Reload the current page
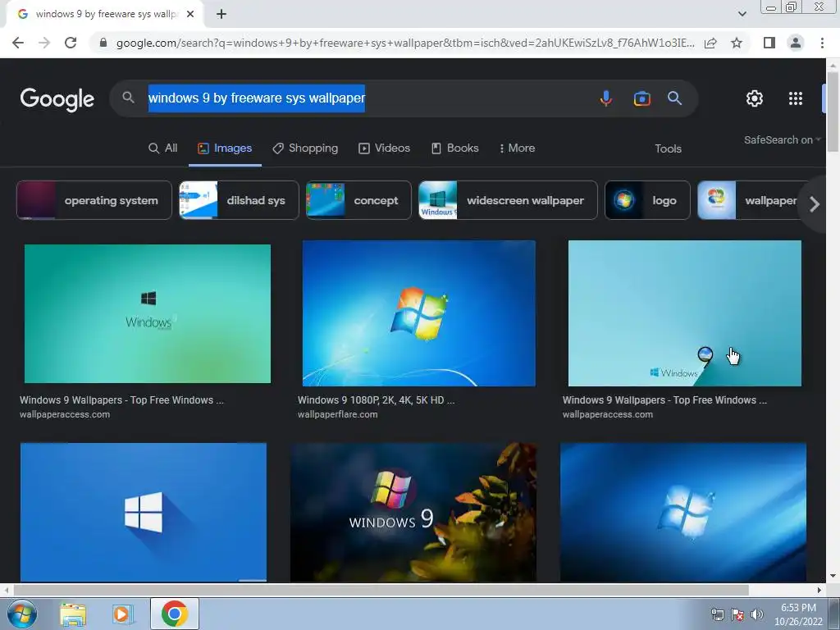 click(x=71, y=43)
